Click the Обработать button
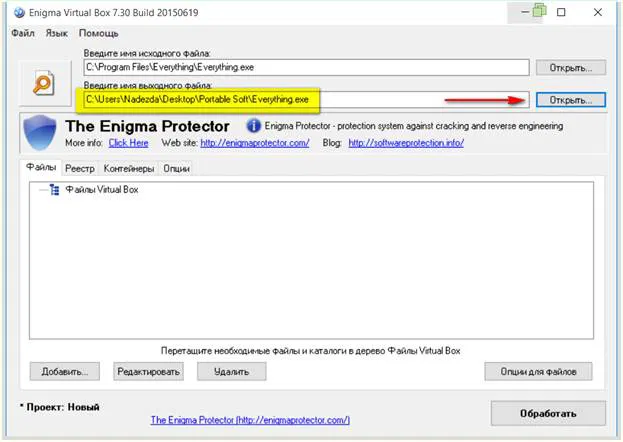Image resolution: width=623 pixels, height=442 pixels. (x=548, y=413)
